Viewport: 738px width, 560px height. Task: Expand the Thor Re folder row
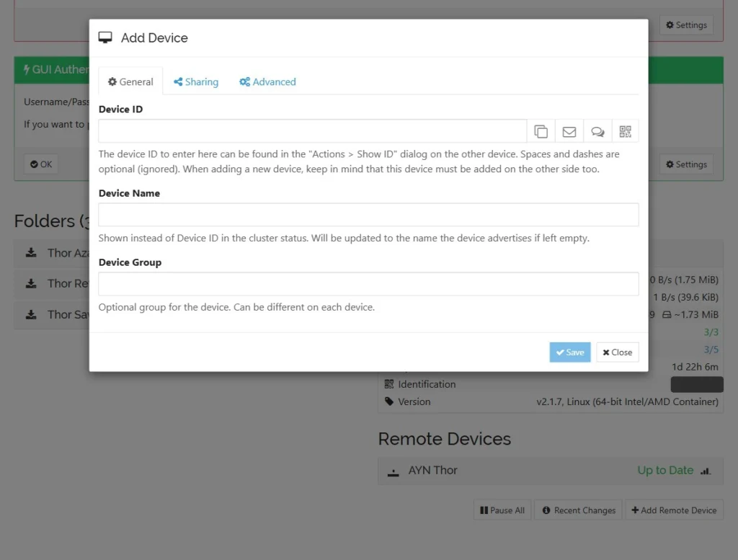52,284
